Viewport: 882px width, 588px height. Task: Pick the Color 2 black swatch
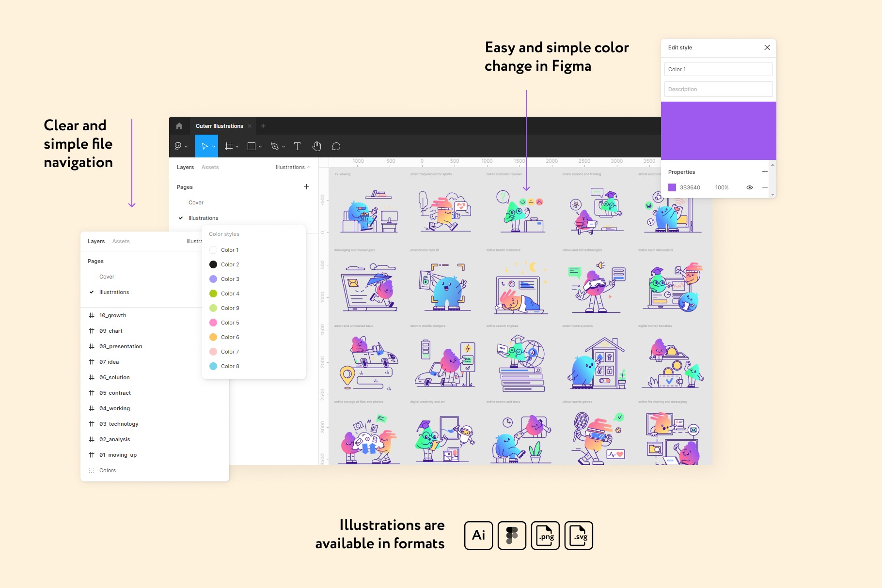(x=213, y=264)
